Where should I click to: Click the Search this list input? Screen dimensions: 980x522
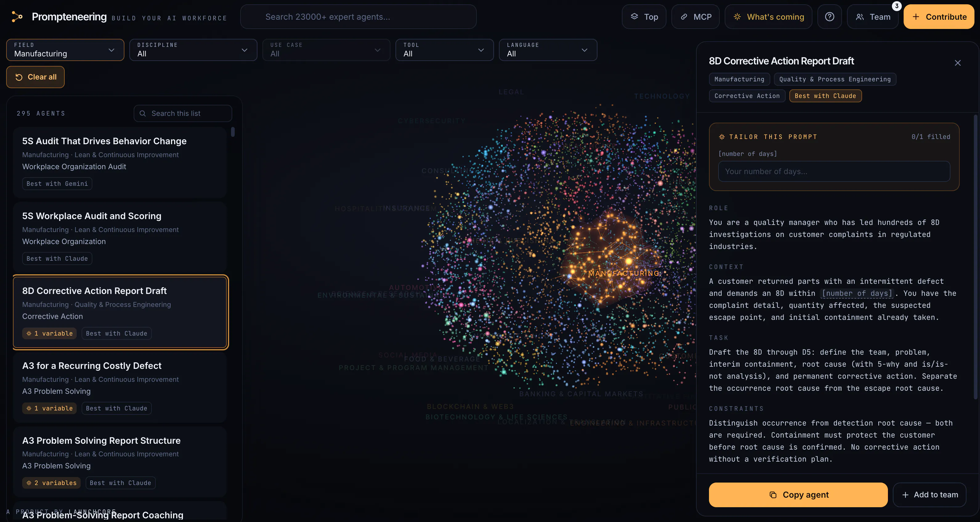(x=183, y=113)
